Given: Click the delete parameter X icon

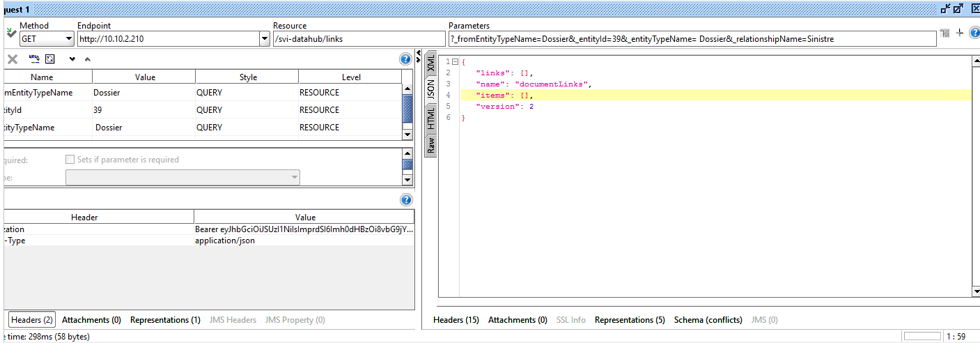Looking at the screenshot, I should point(12,59).
